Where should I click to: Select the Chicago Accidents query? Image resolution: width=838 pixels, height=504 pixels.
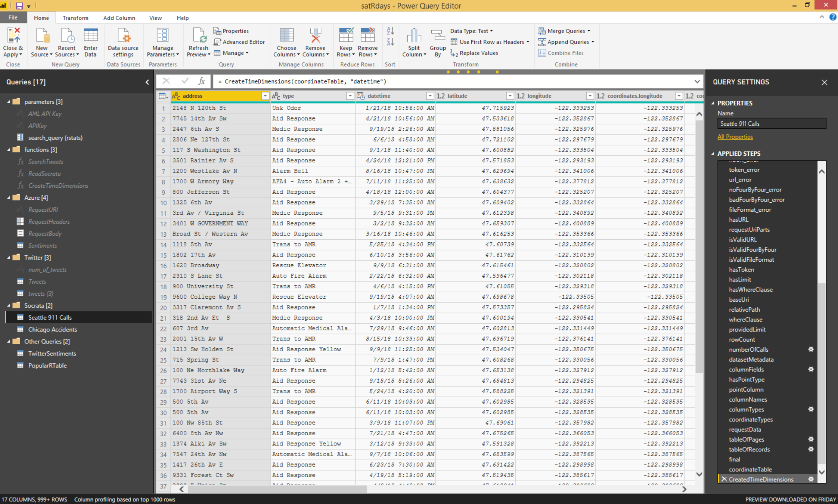pos(52,329)
